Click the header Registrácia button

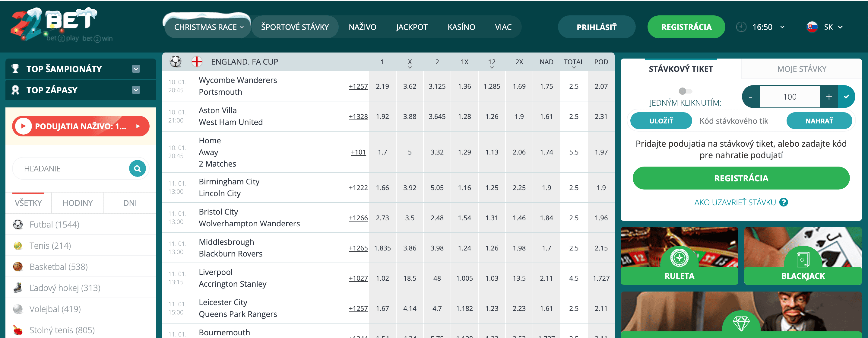(x=686, y=27)
